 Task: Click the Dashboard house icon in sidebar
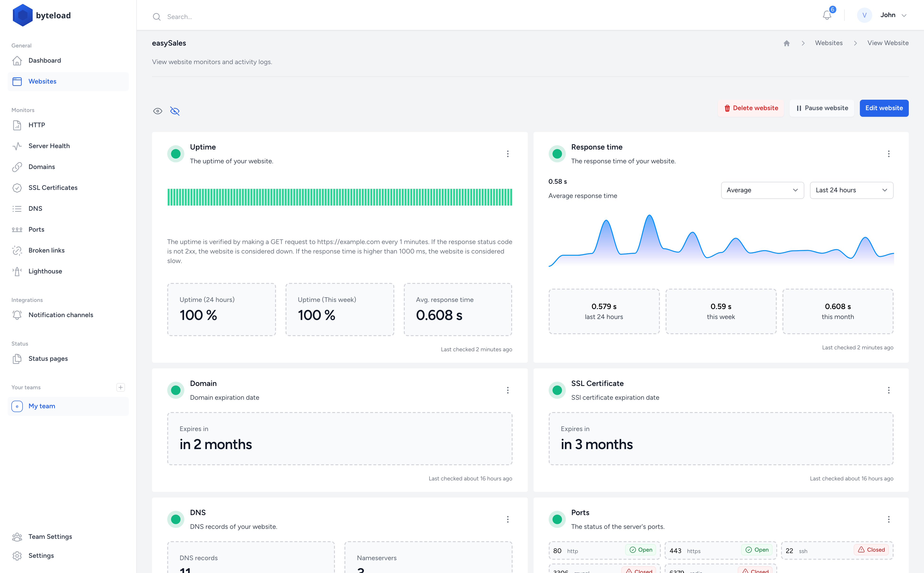[17, 61]
